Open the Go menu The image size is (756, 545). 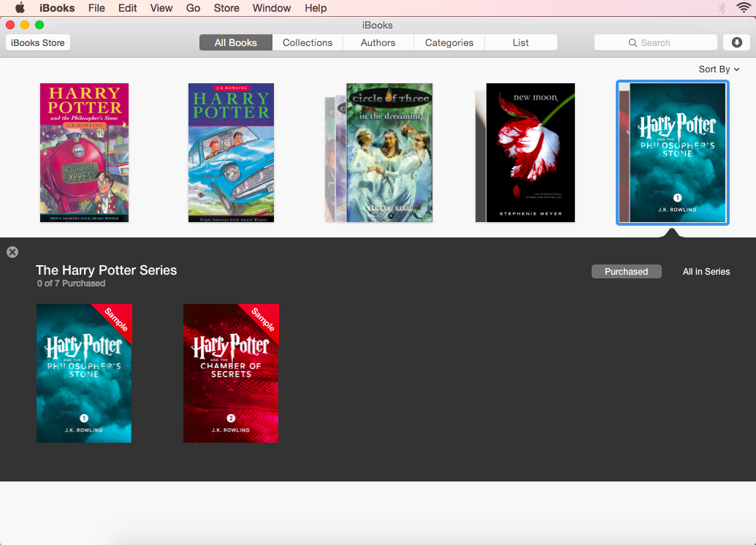(193, 8)
